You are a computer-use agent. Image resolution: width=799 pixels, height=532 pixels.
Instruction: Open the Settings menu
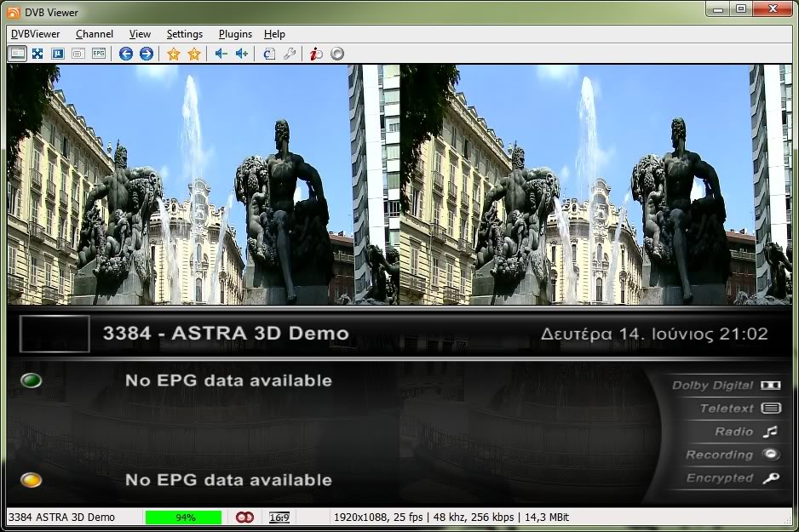coord(185,34)
